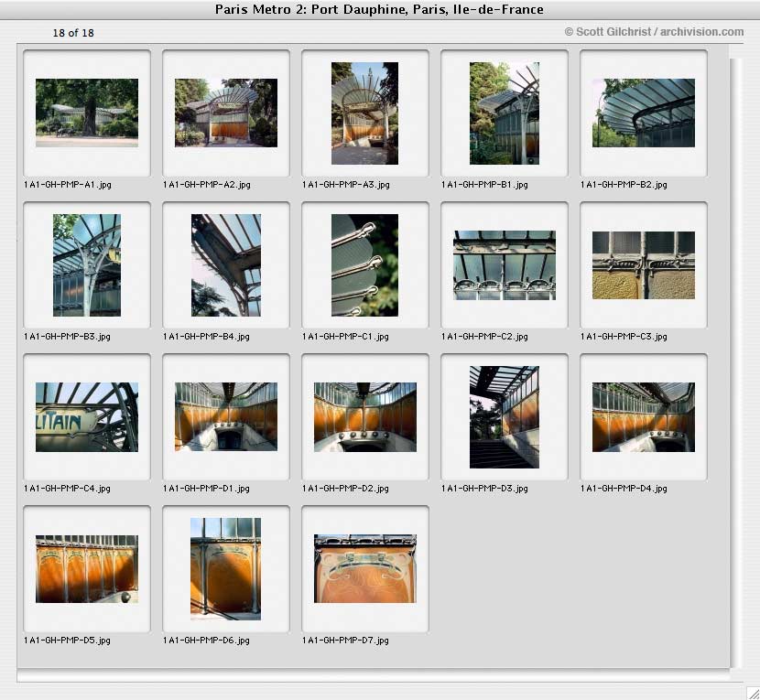The height and width of the screenshot is (700, 760).
Task: Click the window resize grip corner
Action: 753,694
